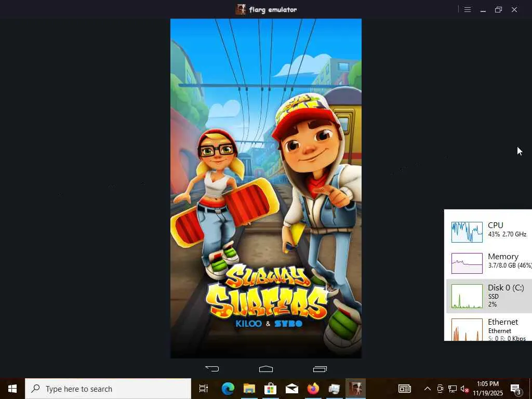Click the '43% 2.70 GHz' CPU value
This screenshot has height=399, width=532.
point(507,234)
